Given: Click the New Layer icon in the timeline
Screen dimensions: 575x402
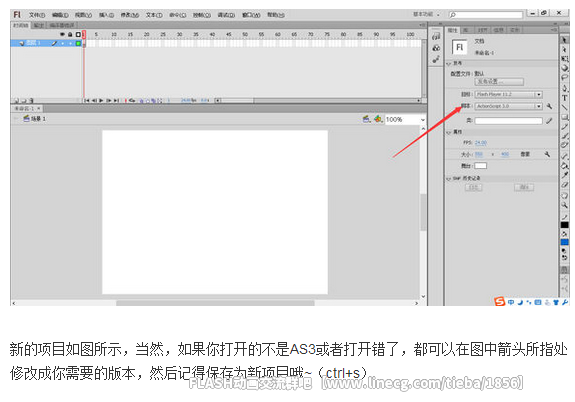Looking at the screenshot, I should (x=16, y=100).
